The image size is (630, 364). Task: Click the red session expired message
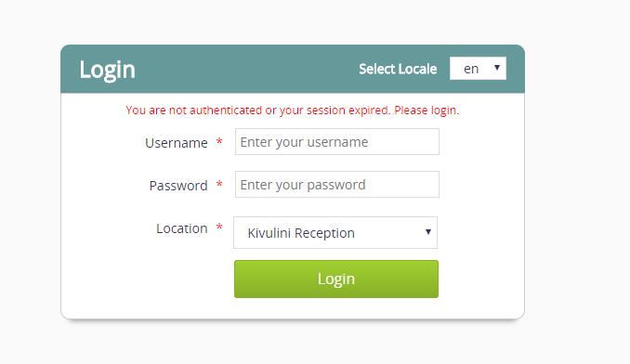tap(292, 110)
